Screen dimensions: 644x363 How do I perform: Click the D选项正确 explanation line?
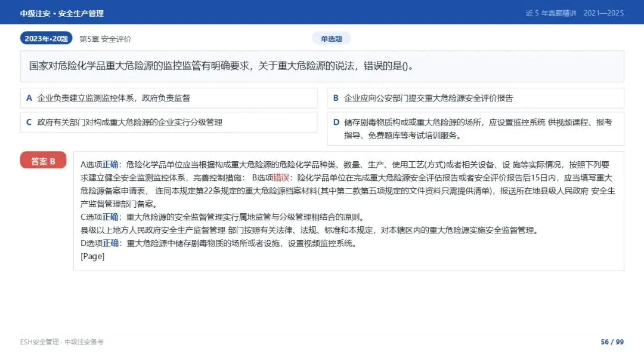point(218,244)
